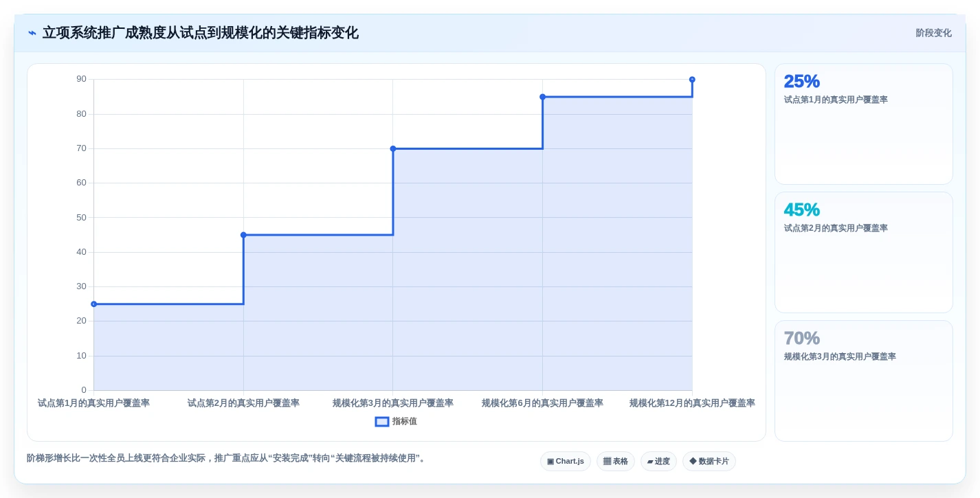Click the x-axis label 规模化第3月的真实用户覆盖率
Viewport: 980px width, 498px height.
click(x=393, y=403)
